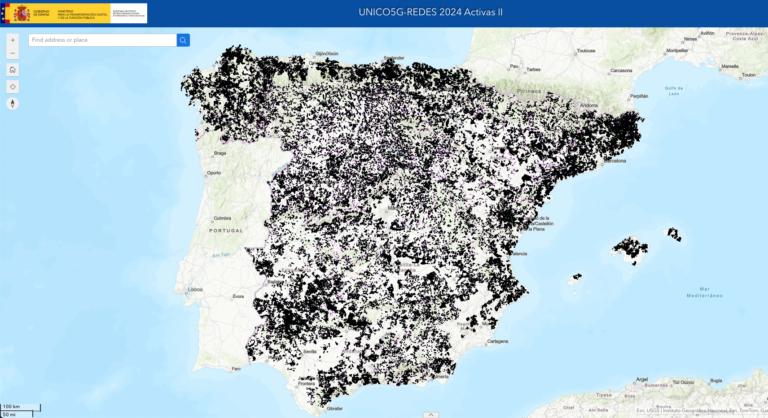Image resolution: width=768 pixels, height=418 pixels.
Task: Click the 'Barcelona' city label
Action: [x=615, y=161]
